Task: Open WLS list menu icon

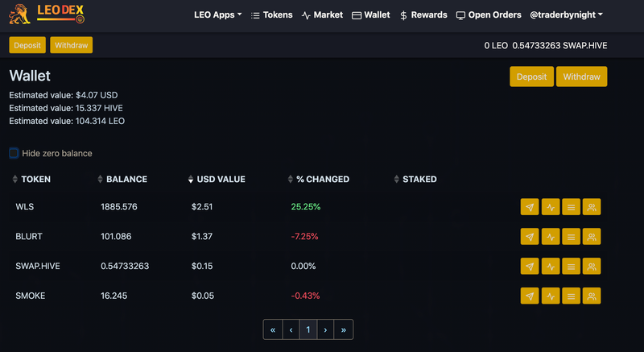Action: 571,207
